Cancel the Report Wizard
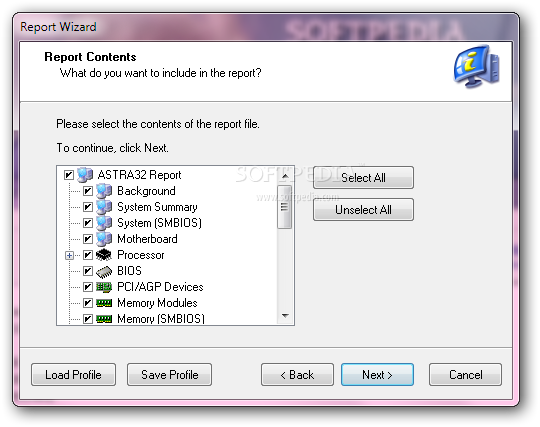 click(465, 375)
